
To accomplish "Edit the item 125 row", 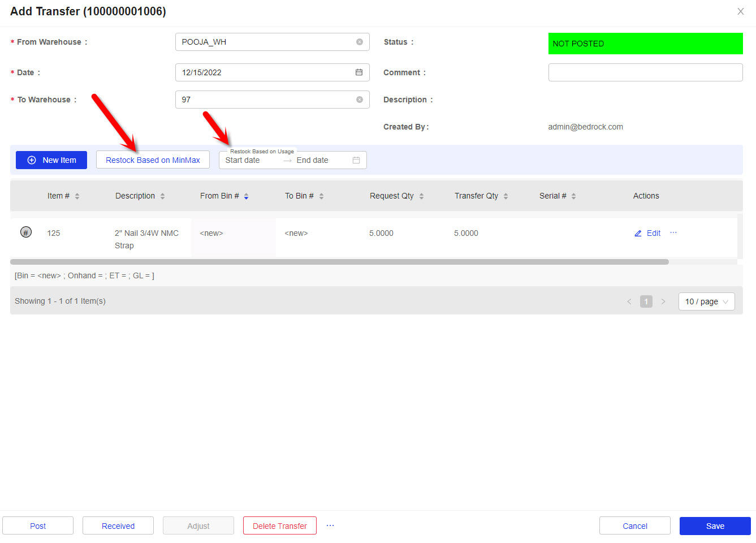I will (x=647, y=233).
